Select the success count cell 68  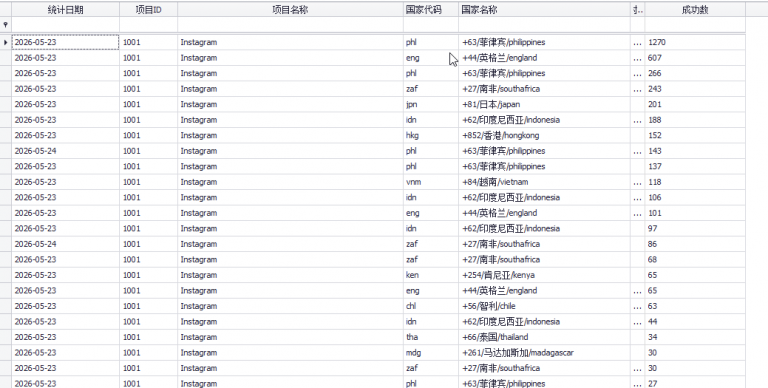[695, 259]
